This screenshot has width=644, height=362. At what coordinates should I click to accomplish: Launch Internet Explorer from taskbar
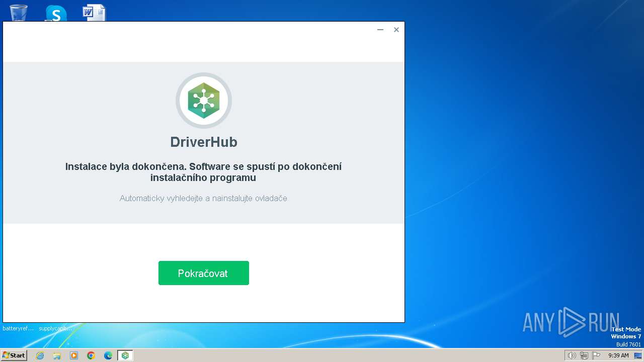(40, 355)
